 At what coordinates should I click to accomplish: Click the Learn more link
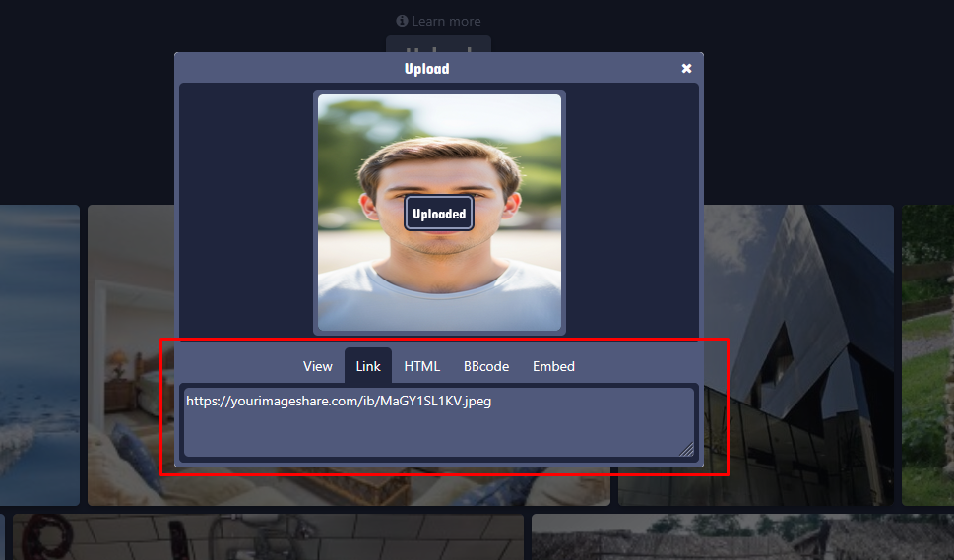pyautogui.click(x=446, y=21)
